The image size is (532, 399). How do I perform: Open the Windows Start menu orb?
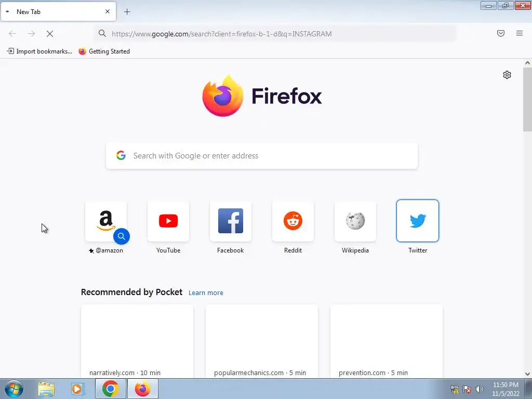pyautogui.click(x=14, y=389)
